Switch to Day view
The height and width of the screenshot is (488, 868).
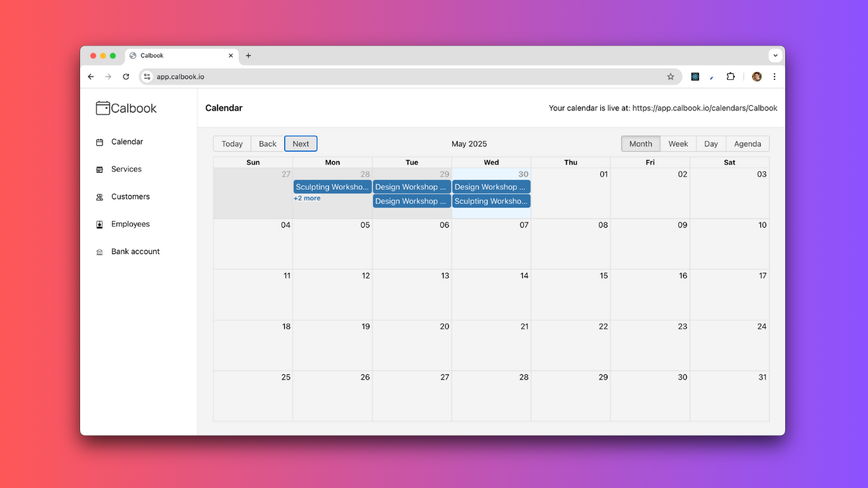711,144
